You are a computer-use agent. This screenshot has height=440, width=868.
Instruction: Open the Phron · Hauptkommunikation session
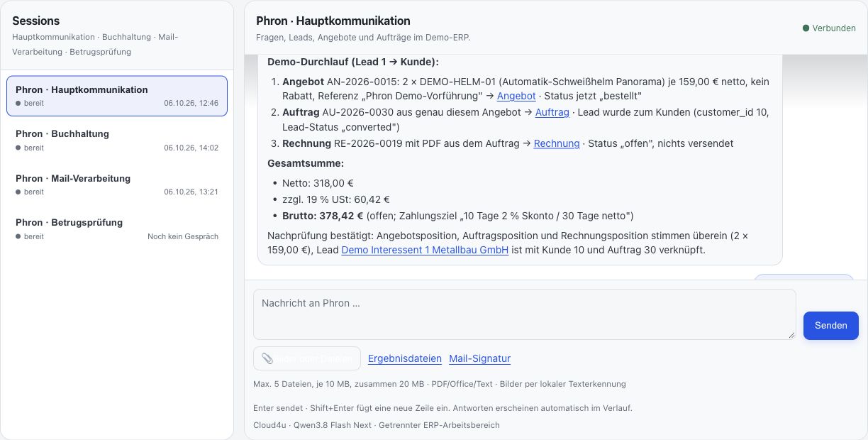117,96
